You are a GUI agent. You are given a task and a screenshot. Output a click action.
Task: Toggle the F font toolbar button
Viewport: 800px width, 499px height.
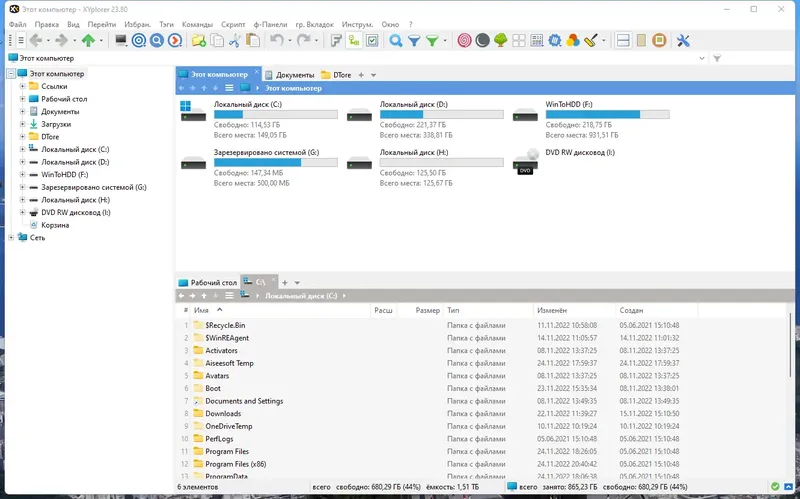[x=336, y=40]
